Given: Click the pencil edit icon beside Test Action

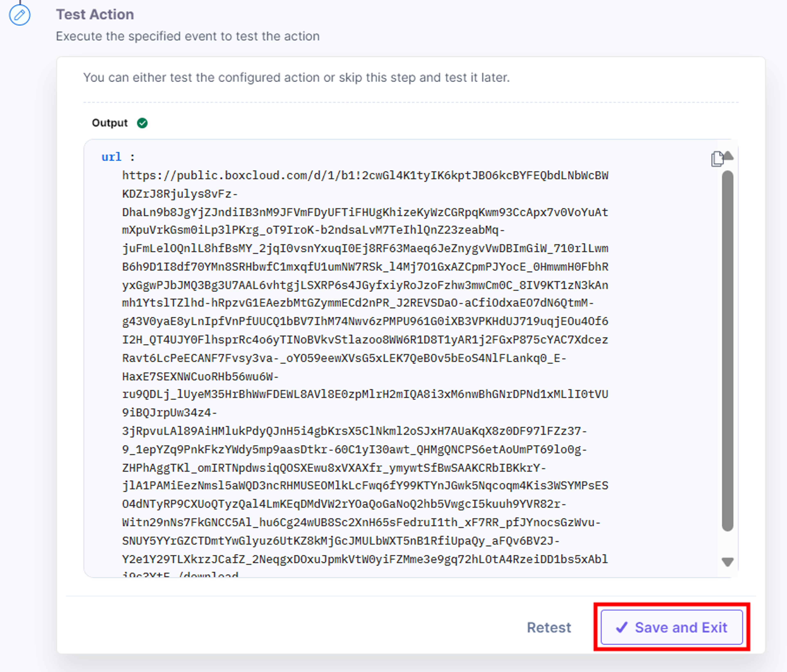Looking at the screenshot, I should tap(20, 15).
